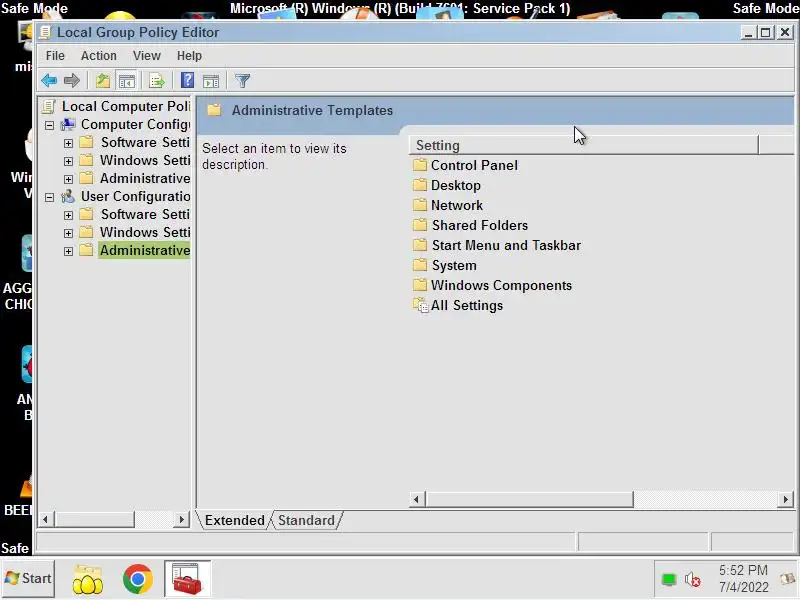Viewport: 800px width, 600px height.
Task: Click the tree pane scroll right arrow
Action: (x=181, y=519)
